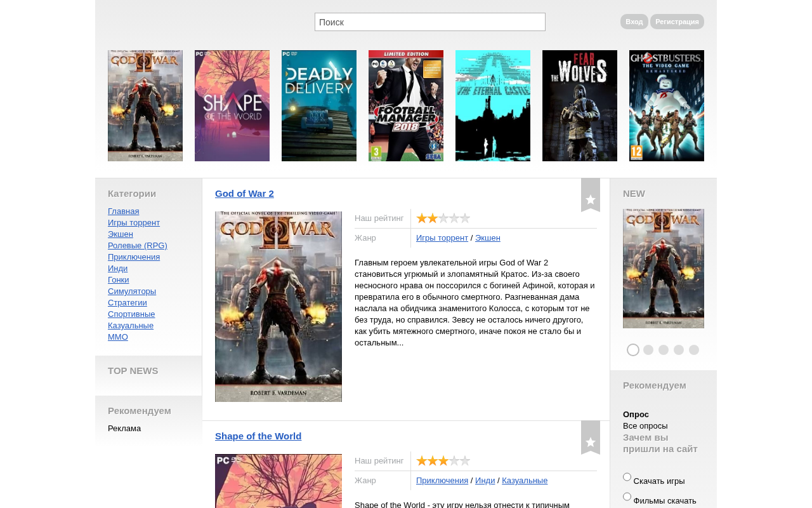Select fourth dot in NEW slider

(x=679, y=350)
